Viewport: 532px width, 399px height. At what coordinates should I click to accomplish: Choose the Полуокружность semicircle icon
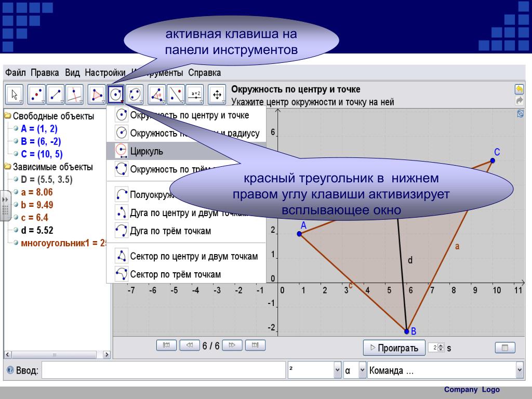pos(122,194)
